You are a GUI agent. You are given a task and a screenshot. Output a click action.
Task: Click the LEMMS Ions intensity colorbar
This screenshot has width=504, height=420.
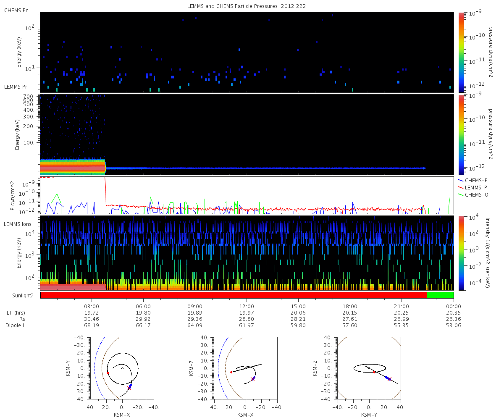point(461,253)
